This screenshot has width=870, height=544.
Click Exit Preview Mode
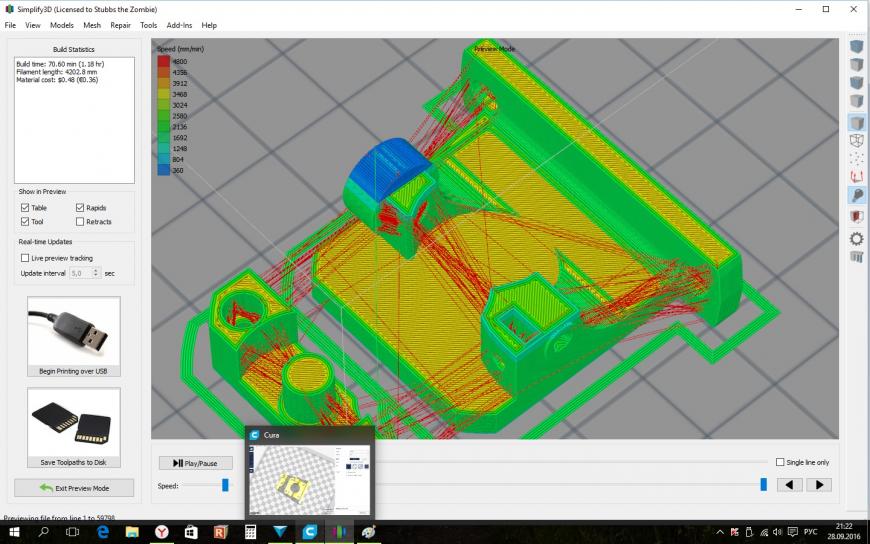point(74,488)
